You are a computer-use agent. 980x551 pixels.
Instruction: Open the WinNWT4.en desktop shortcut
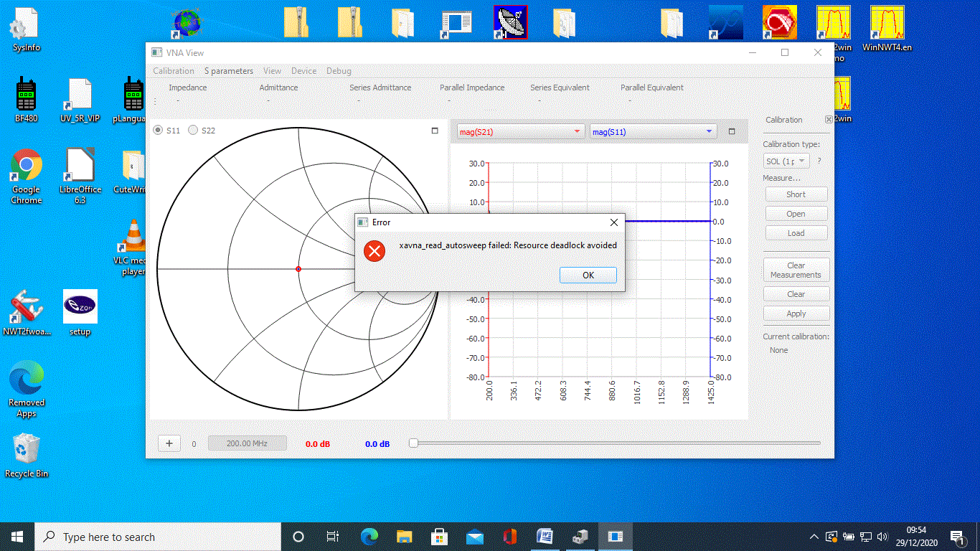[x=887, y=29]
